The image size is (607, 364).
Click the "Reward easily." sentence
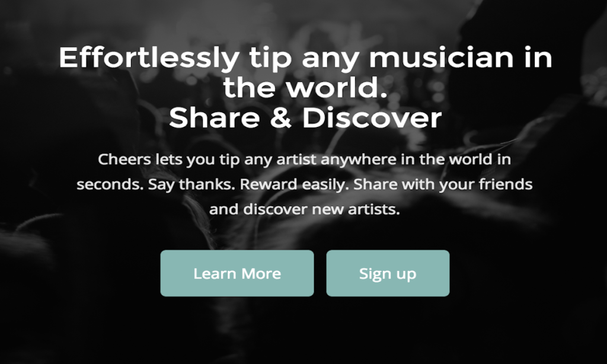coord(295,185)
